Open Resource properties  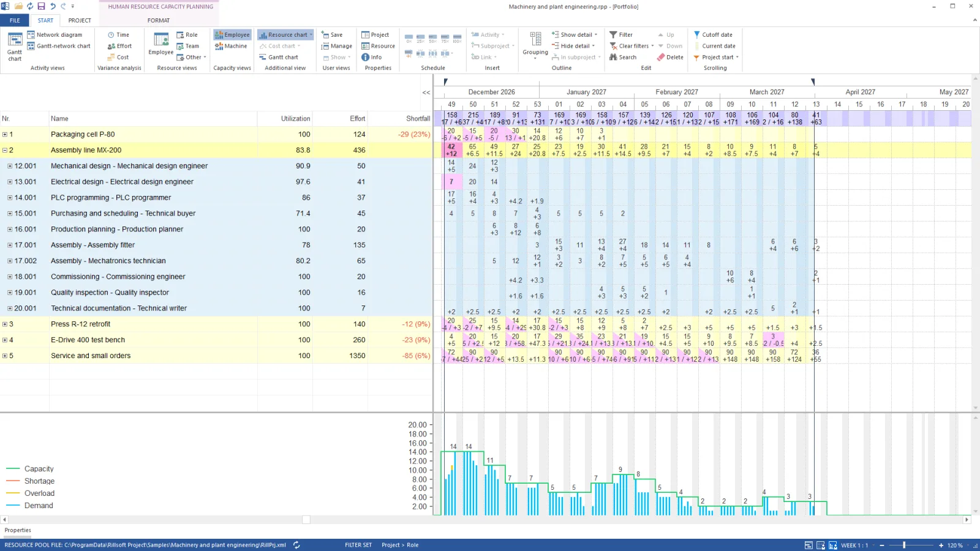(x=378, y=46)
